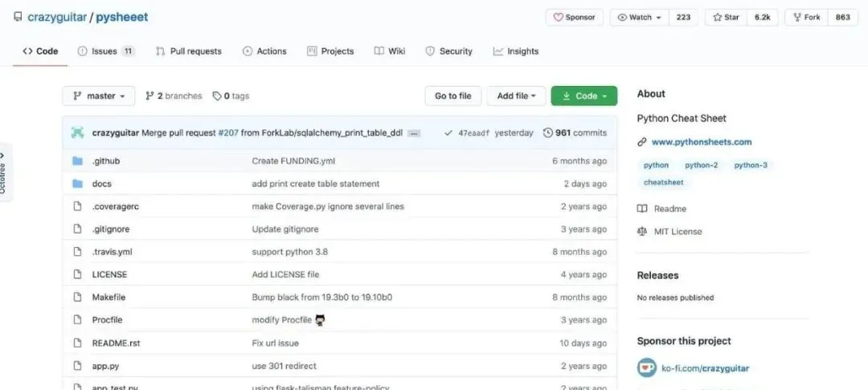Open the .github folder name
The width and height of the screenshot is (868, 390).
click(x=106, y=161)
